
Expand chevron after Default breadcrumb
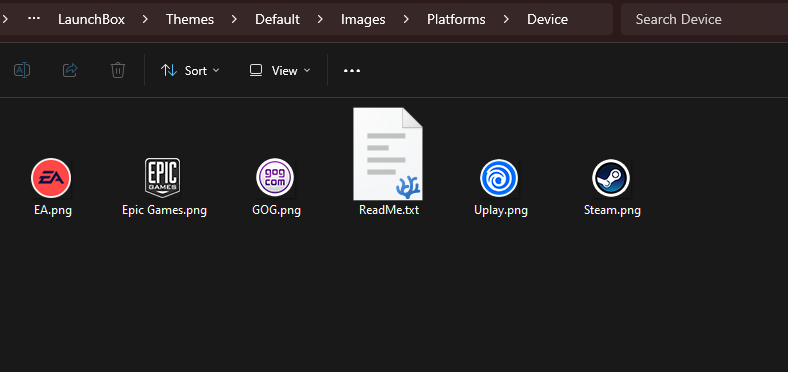point(320,19)
